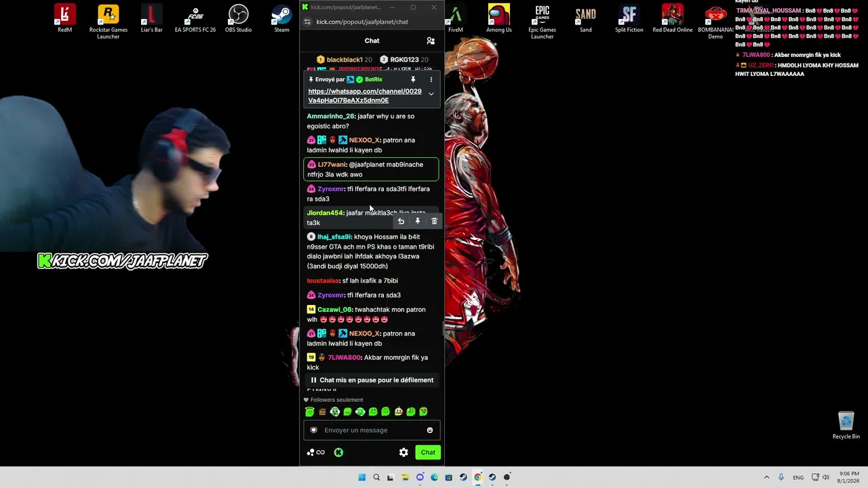Unpin the BotRix pinned message
This screenshot has height=488, width=868.
click(x=413, y=79)
